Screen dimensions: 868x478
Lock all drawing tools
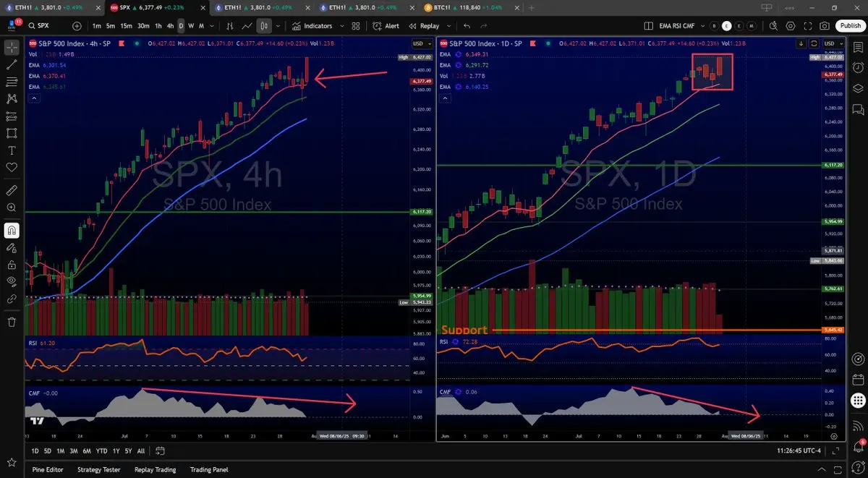coord(12,265)
